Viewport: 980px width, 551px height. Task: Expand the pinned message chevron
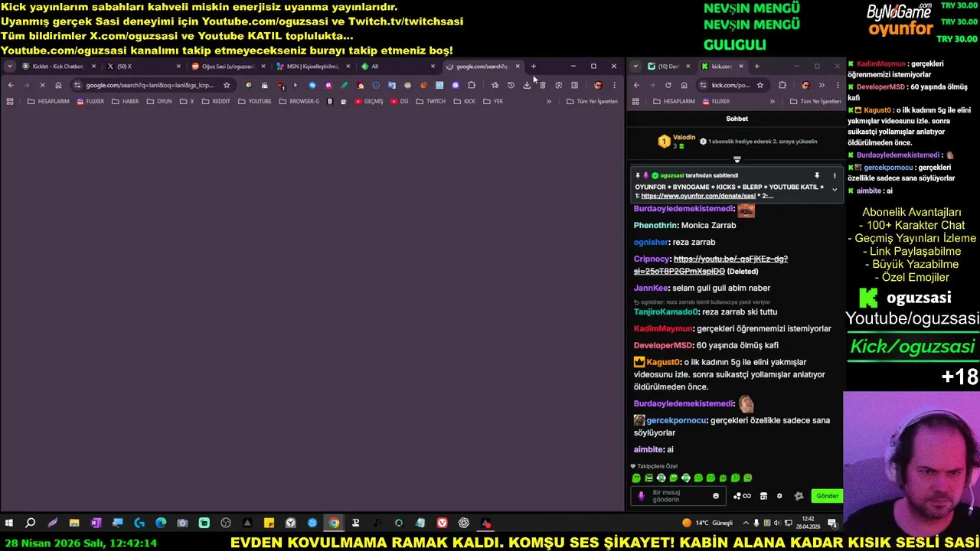click(835, 190)
